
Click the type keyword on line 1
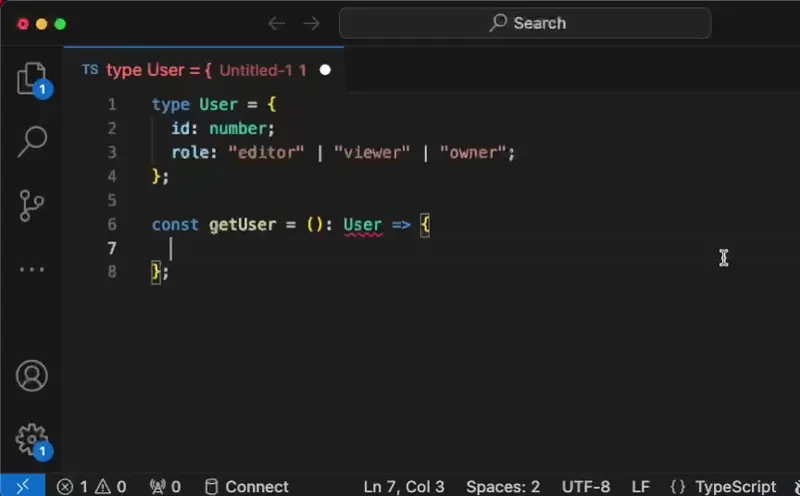[170, 105]
